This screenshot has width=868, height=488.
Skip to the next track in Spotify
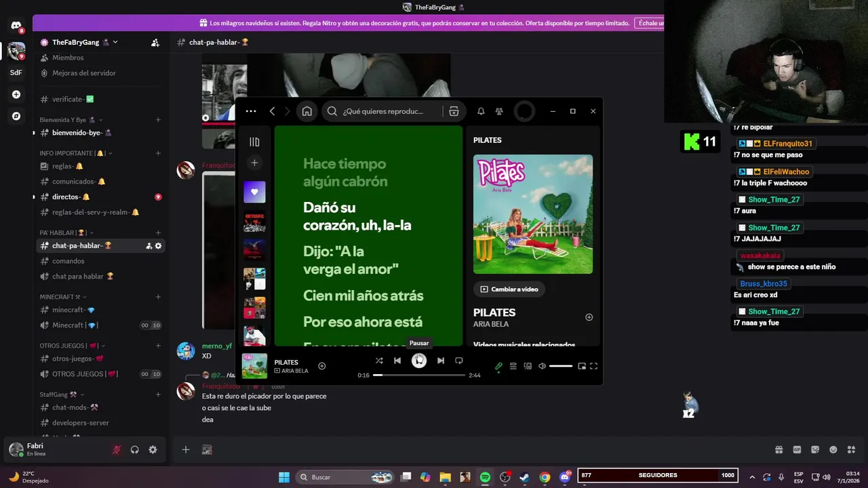point(441,361)
